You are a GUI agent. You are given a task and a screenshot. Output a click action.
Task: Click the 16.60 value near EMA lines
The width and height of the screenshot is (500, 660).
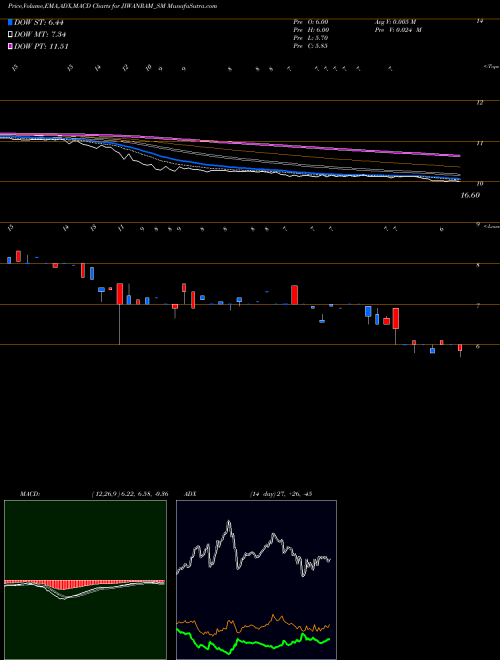(x=470, y=195)
